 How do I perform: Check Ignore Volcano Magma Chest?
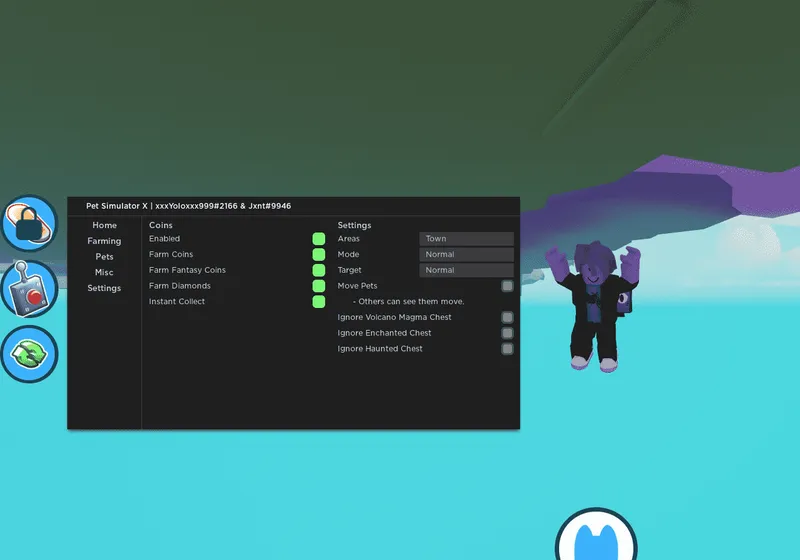tap(507, 318)
